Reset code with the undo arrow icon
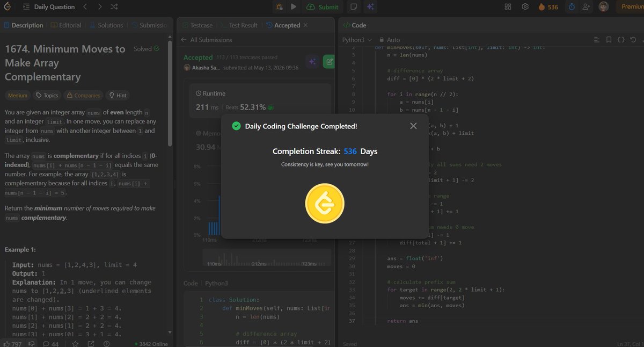644x347 pixels. pyautogui.click(x=634, y=40)
